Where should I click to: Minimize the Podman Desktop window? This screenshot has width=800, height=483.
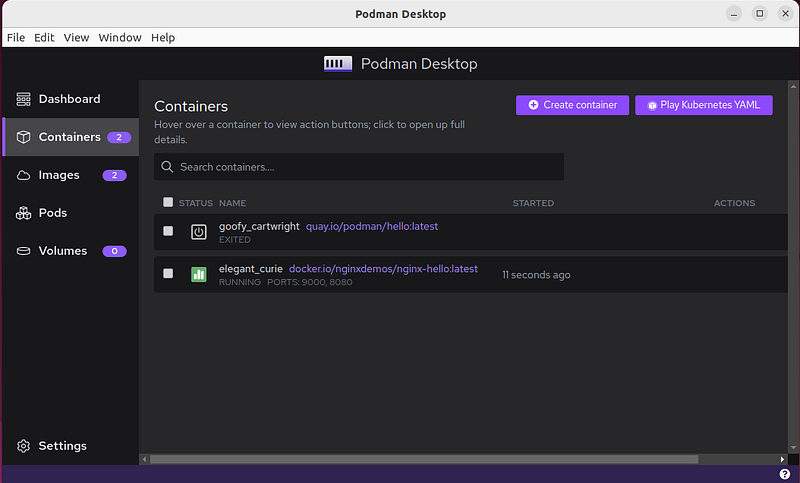(x=734, y=14)
